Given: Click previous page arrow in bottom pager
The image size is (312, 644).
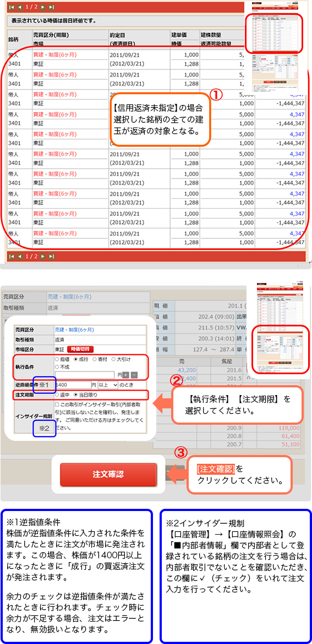Looking at the screenshot, I should (19, 256).
